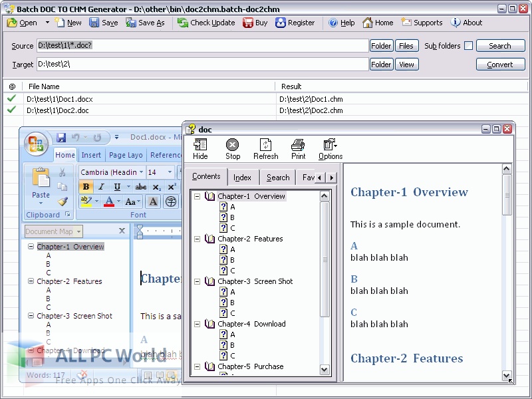Click the Save As toolbar button
Image resolution: width=532 pixels, height=399 pixels.
pos(144,23)
